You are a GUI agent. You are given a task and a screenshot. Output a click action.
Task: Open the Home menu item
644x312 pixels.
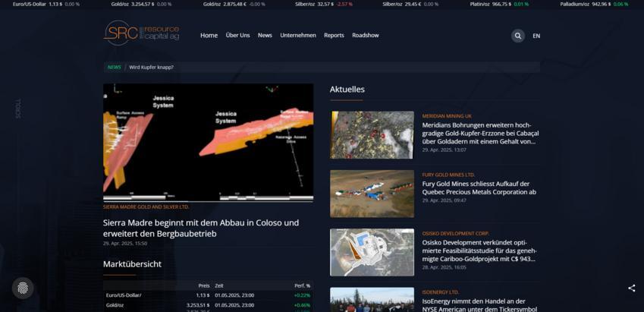209,36
